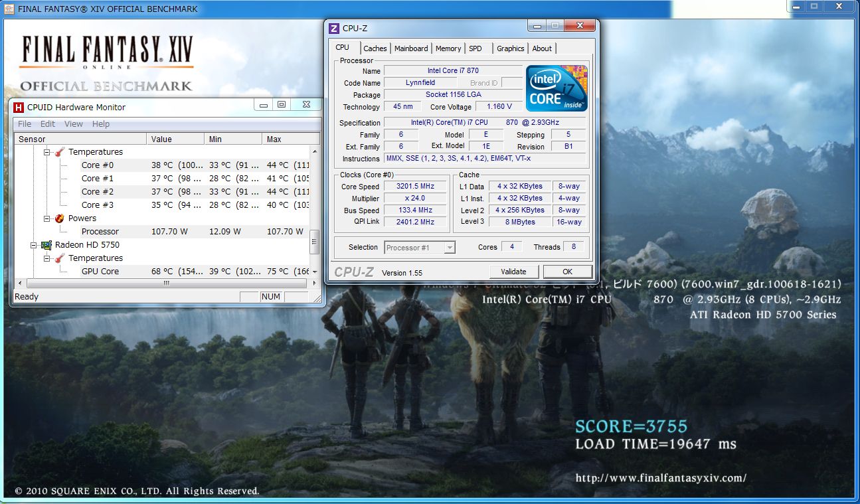Click the Name field showing Intel Core i7 870
The height and width of the screenshot is (504, 860).
click(x=453, y=71)
